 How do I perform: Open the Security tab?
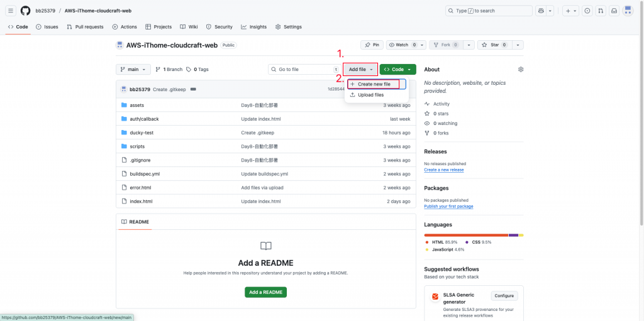coord(219,26)
